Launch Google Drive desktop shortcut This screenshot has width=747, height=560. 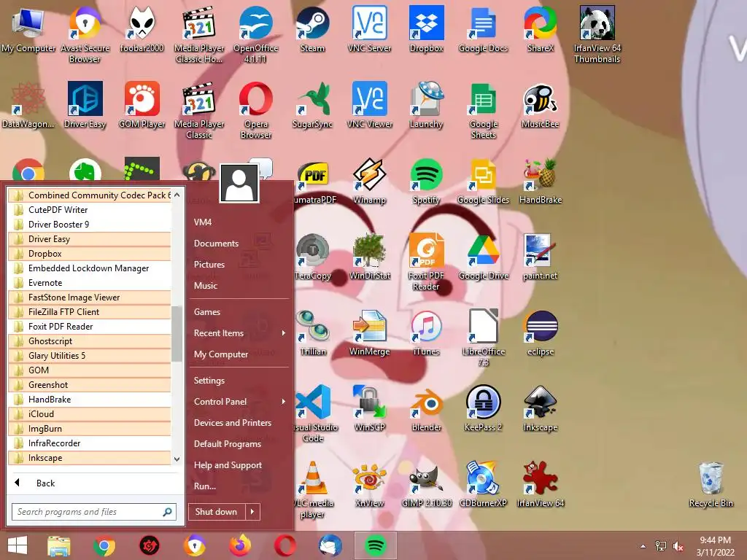click(x=483, y=256)
